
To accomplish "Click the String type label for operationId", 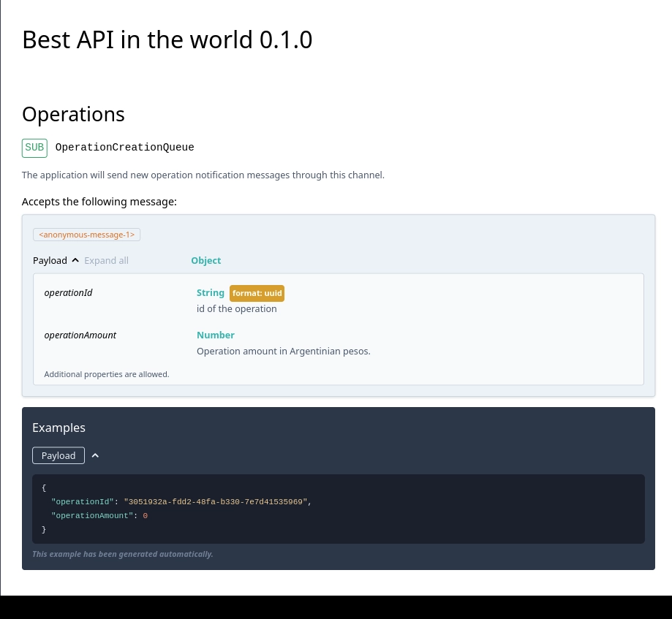I will (x=211, y=292).
